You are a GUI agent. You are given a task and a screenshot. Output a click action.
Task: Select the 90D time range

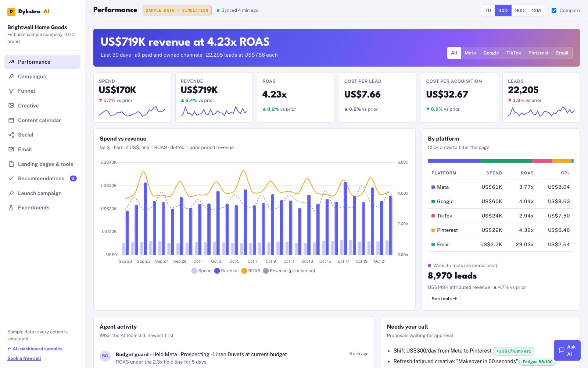(520, 10)
